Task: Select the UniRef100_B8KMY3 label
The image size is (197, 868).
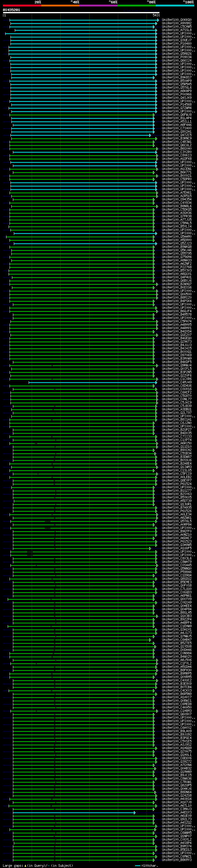Action: (x=176, y=860)
